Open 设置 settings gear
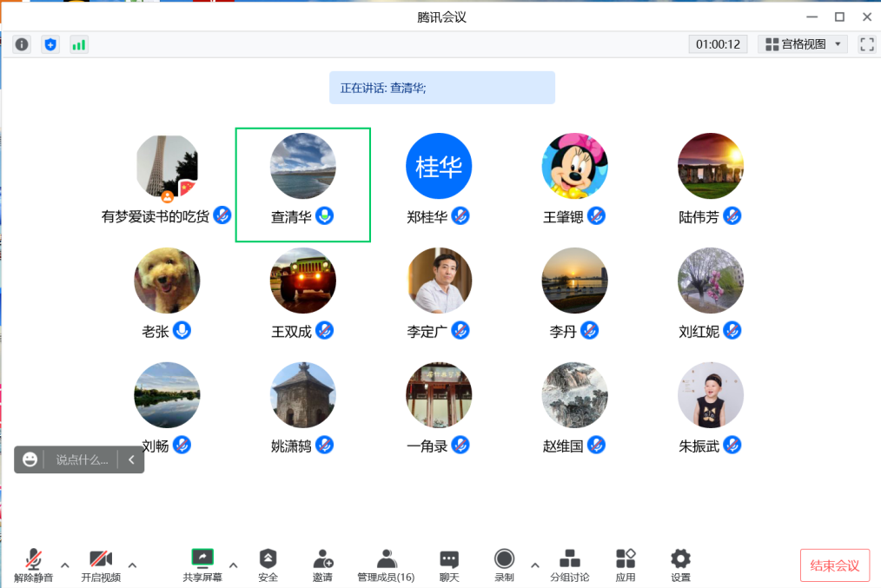 coord(680,565)
